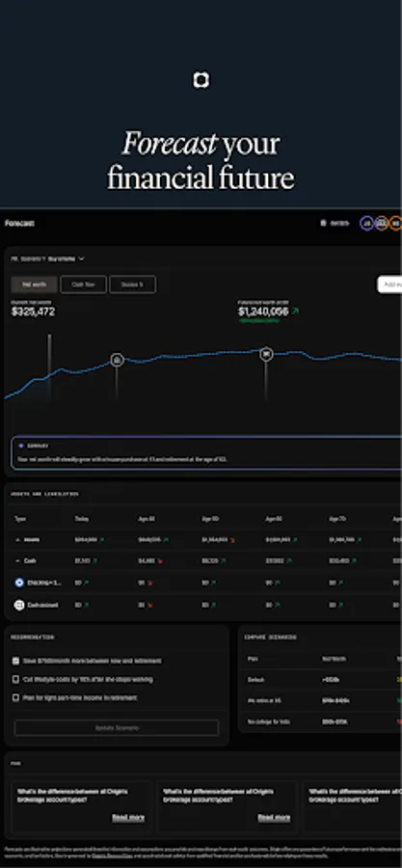Click the current net worth $325,472

pyautogui.click(x=33, y=312)
